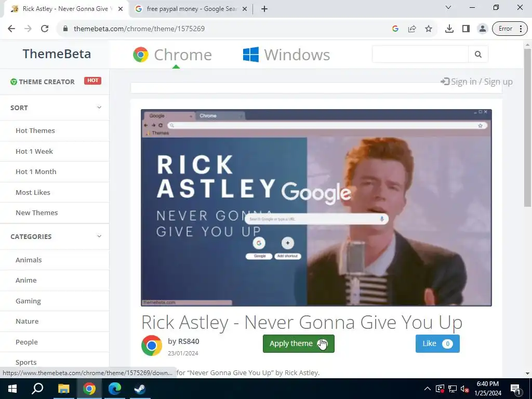Click the Chrome taskbar icon
The image size is (532, 399).
coord(89,389)
